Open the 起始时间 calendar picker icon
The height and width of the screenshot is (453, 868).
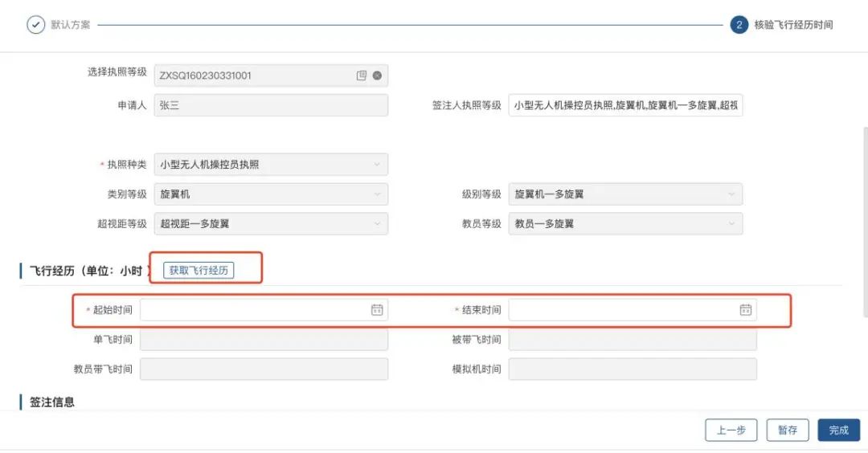click(x=377, y=310)
